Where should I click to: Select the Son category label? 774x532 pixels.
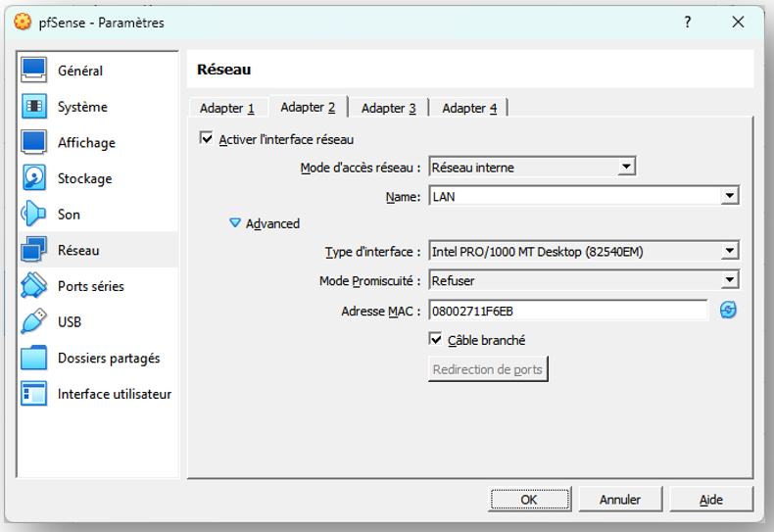point(69,215)
